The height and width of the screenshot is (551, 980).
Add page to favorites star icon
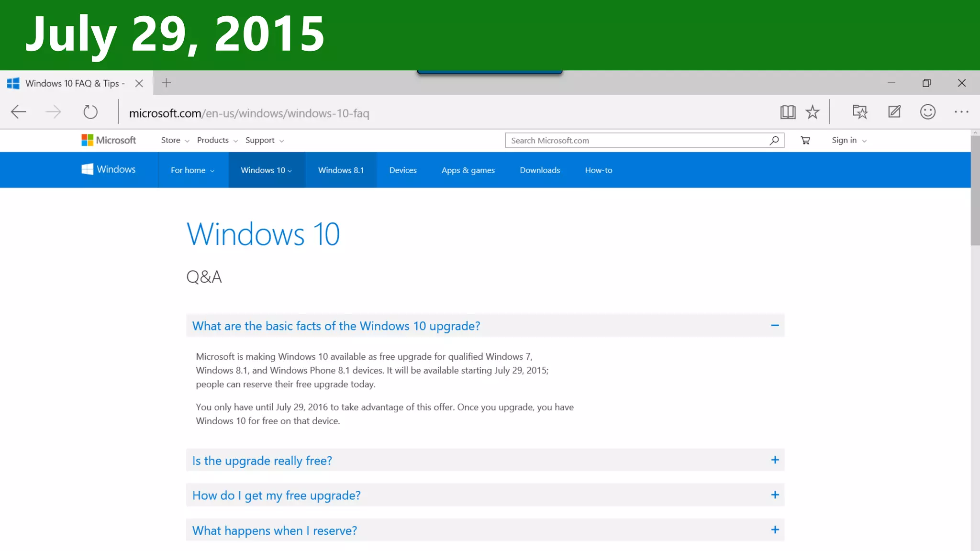click(x=813, y=112)
